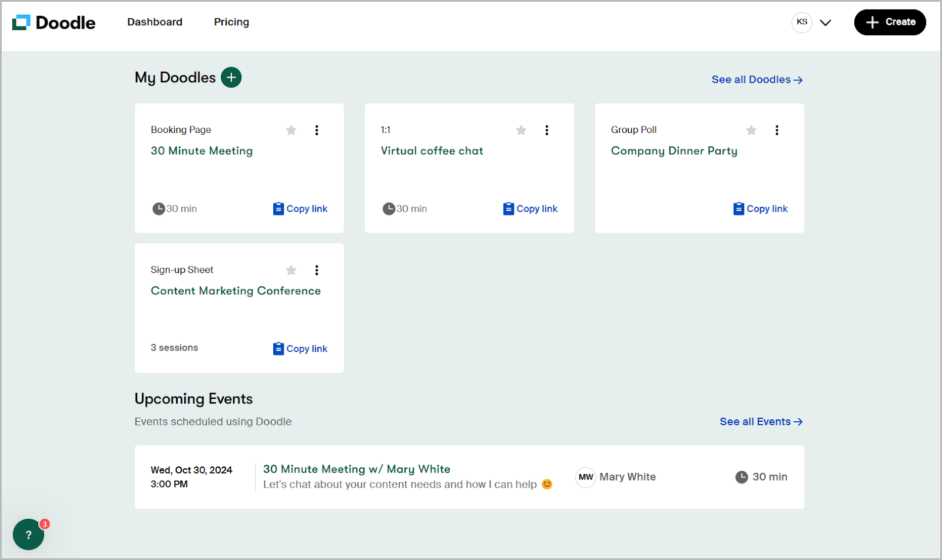Open the Pricing page
Image resolution: width=942 pixels, height=560 pixels.
click(x=231, y=22)
